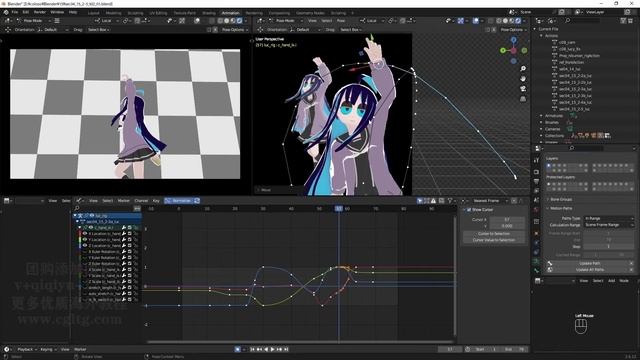The height and width of the screenshot is (360, 640).
Task: Select solid shading in right viewport
Action: point(505,20)
